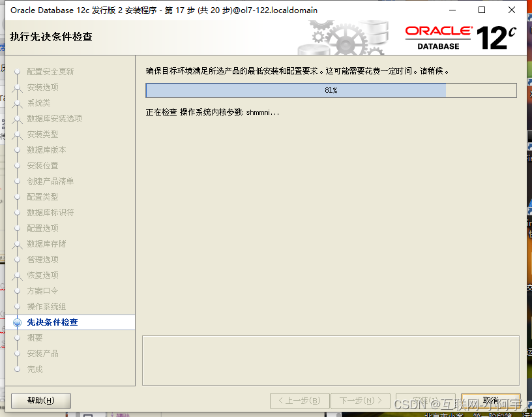The image size is (532, 417).
Task: Select the 数据库版本 step
Action: click(46, 149)
